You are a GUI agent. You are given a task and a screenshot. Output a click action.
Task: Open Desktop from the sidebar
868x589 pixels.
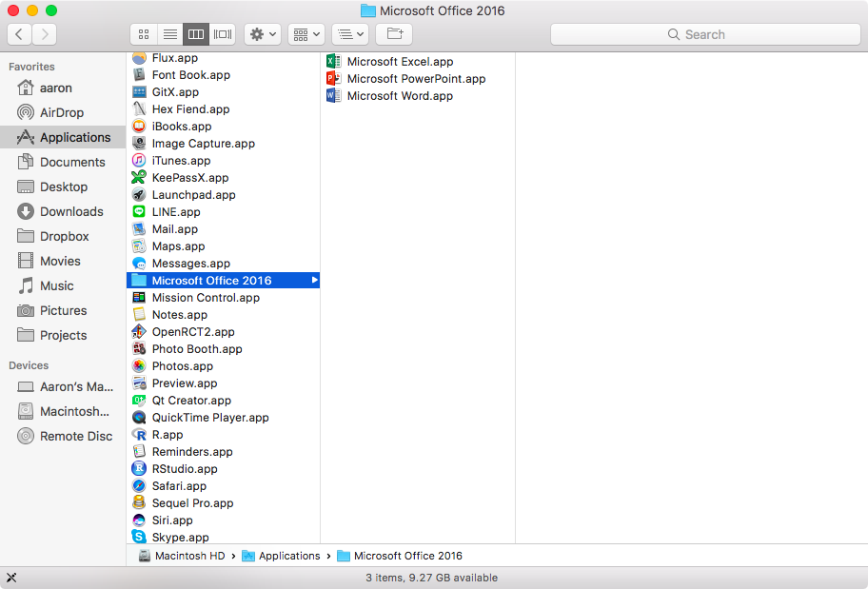63,187
